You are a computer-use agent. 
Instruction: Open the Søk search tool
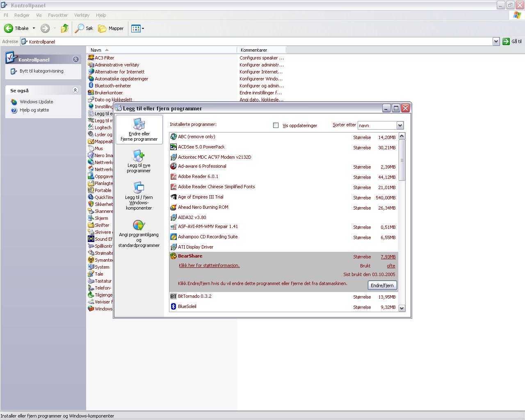84,28
